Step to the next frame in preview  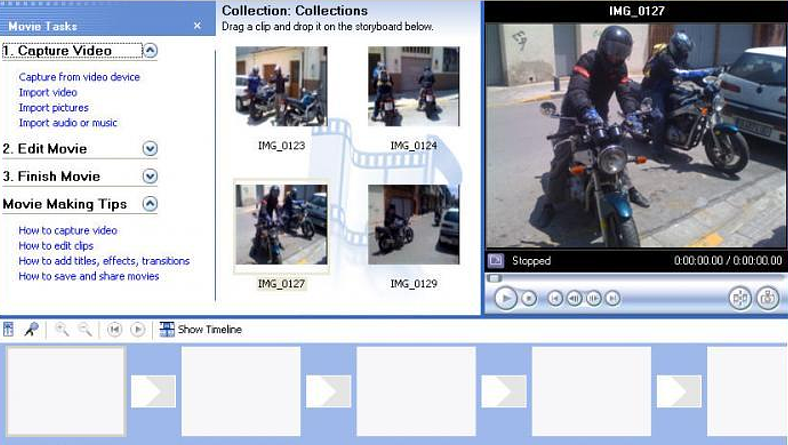593,298
